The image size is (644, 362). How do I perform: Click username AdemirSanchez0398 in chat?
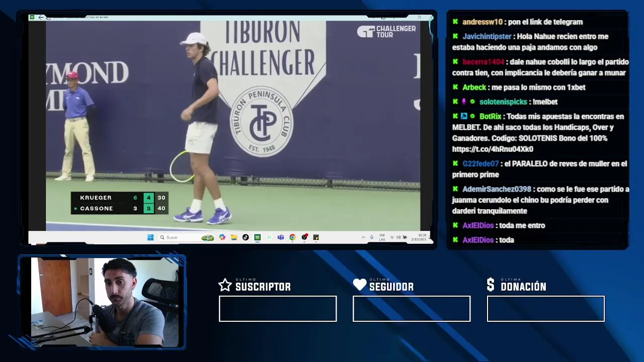497,190
